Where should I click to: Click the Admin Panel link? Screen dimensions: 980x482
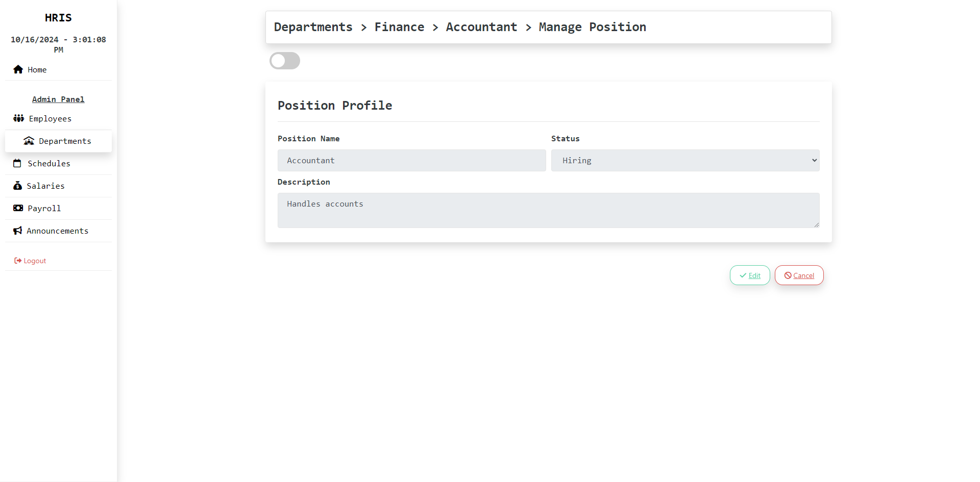(58, 99)
